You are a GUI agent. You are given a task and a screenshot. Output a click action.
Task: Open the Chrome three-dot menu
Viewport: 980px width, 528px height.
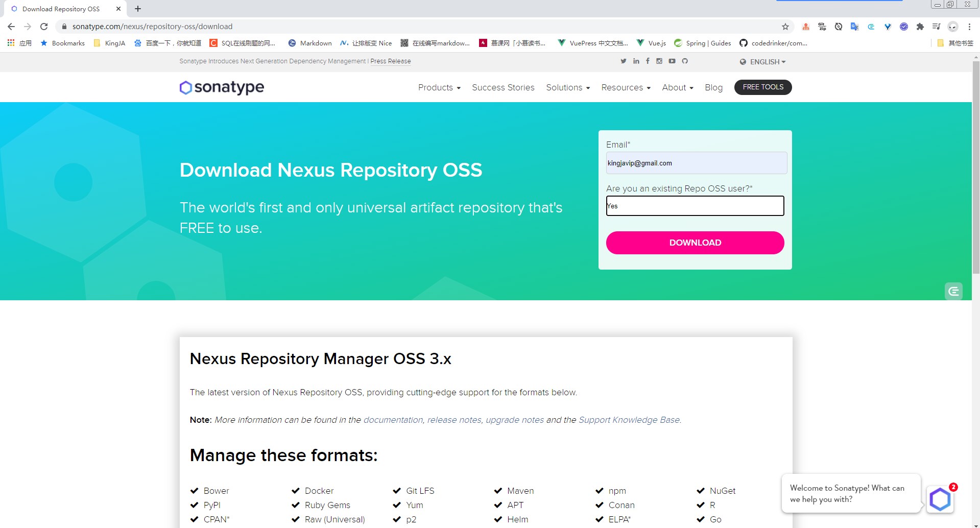(x=969, y=27)
